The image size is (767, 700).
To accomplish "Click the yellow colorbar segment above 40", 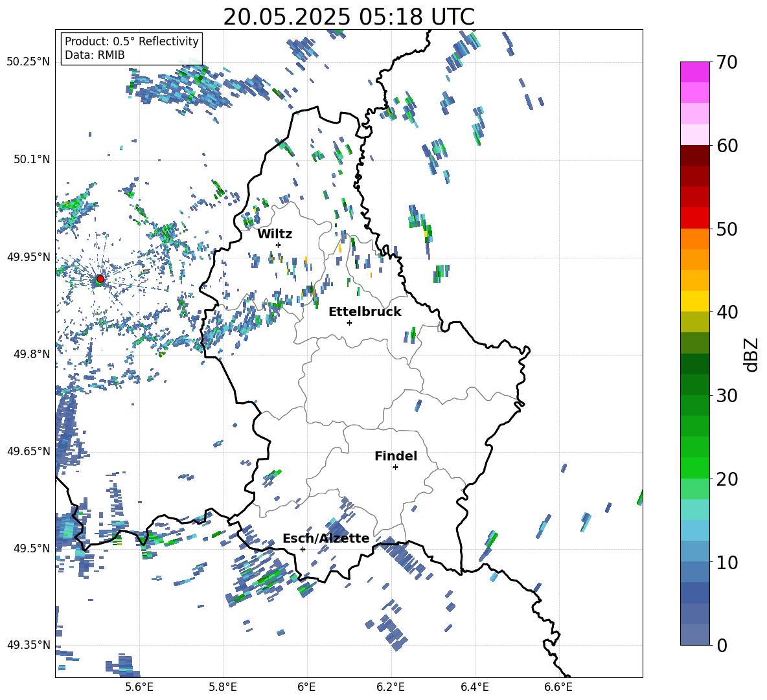I will [694, 300].
